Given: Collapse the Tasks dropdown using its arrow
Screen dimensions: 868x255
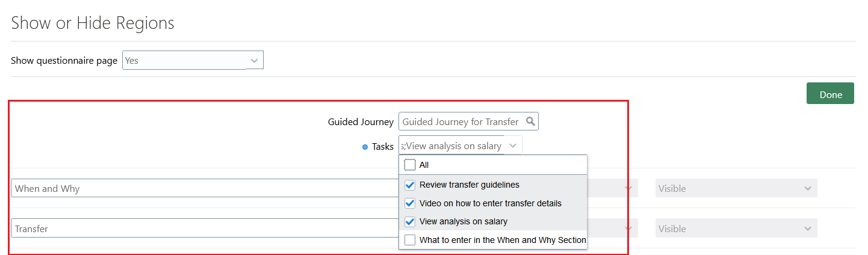Looking at the screenshot, I should (x=513, y=146).
